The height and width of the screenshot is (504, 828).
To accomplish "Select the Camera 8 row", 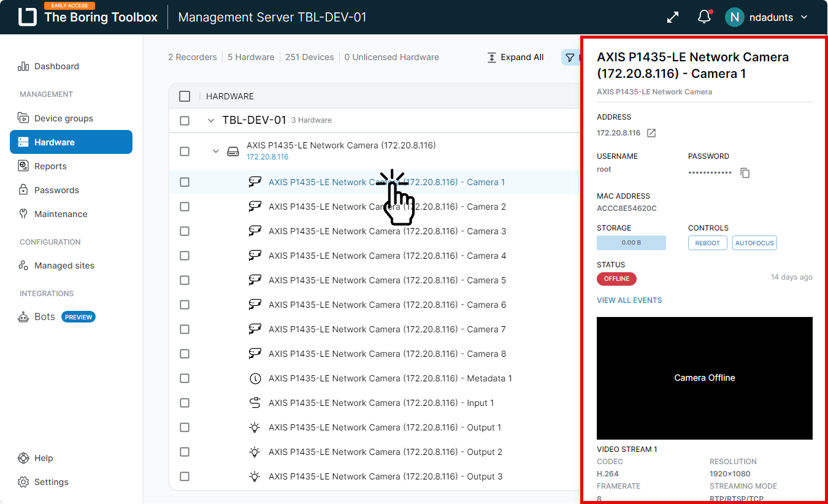I will tap(375, 354).
